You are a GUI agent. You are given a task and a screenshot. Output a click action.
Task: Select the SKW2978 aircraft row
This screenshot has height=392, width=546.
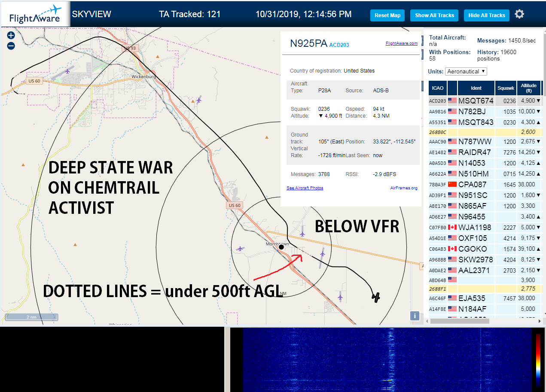[x=485, y=259]
